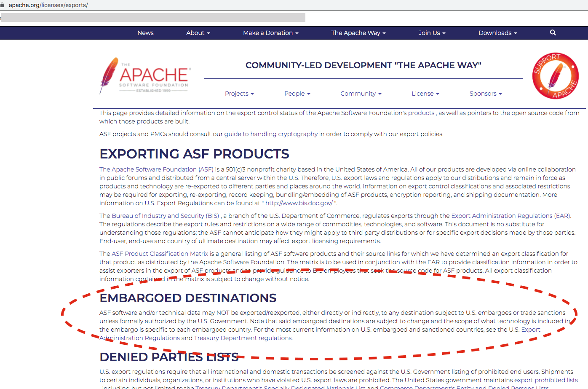Expand the About dropdown menu
588x389 pixels.
[198, 33]
